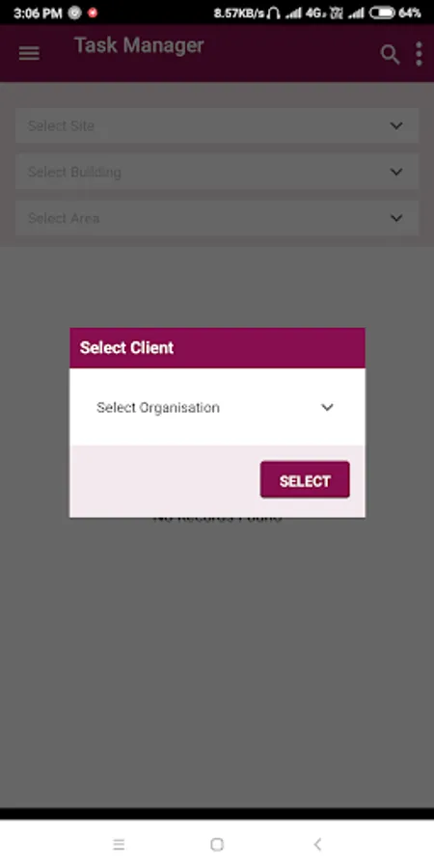Screen dimensions: 434x868
Task: Tap the headphones icon in status bar
Action: click(274, 13)
